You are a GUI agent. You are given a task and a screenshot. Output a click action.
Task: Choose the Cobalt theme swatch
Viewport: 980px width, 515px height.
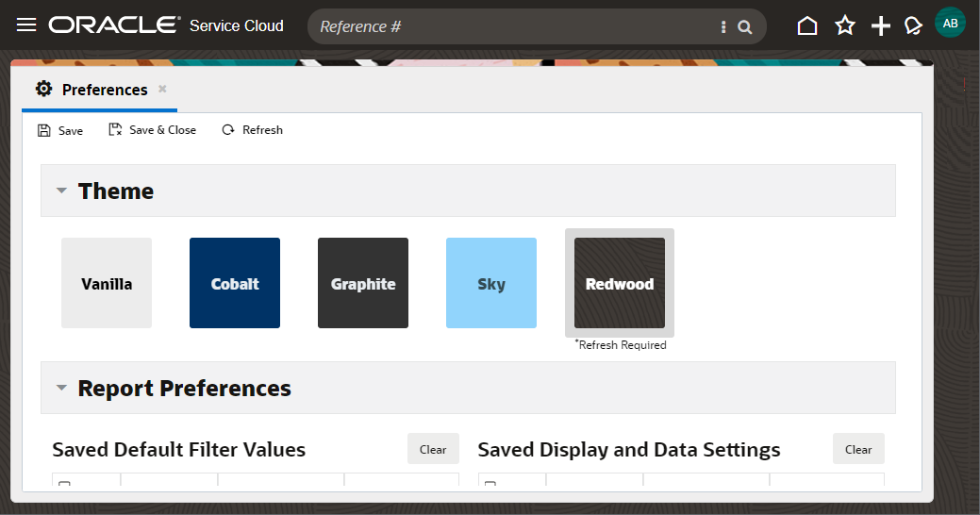[x=235, y=283]
